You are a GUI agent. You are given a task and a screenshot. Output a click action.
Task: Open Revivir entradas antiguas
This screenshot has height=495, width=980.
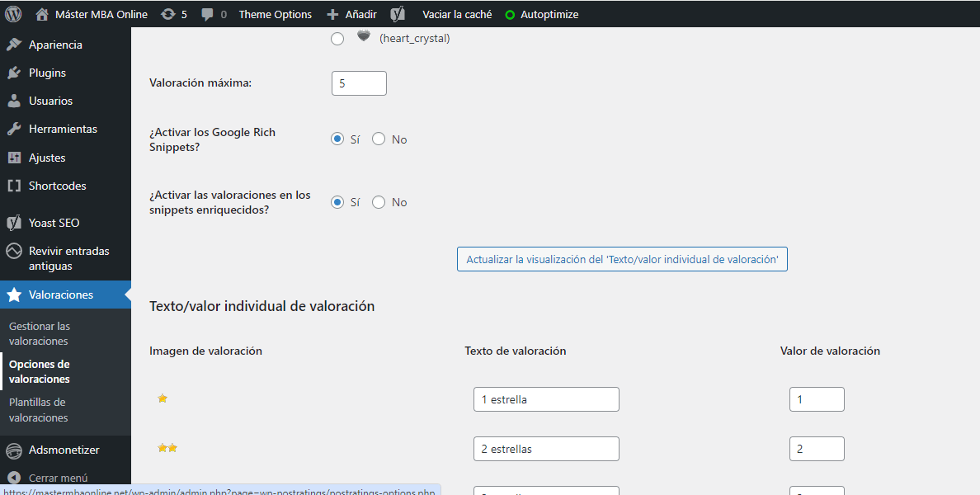[x=68, y=258]
